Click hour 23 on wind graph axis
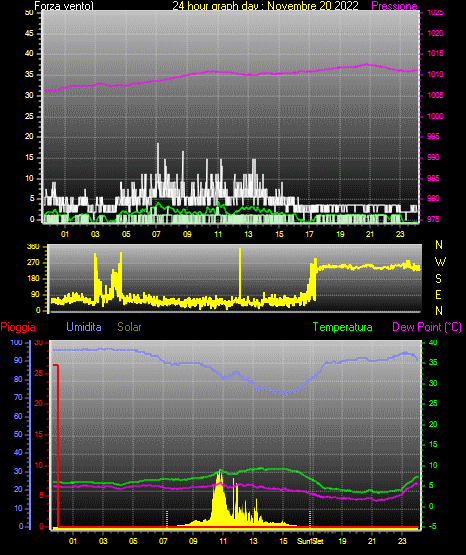466x555 pixels. coord(400,234)
